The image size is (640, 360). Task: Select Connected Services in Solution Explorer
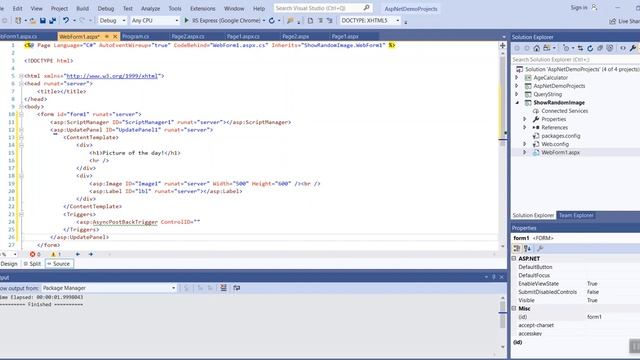click(564, 111)
